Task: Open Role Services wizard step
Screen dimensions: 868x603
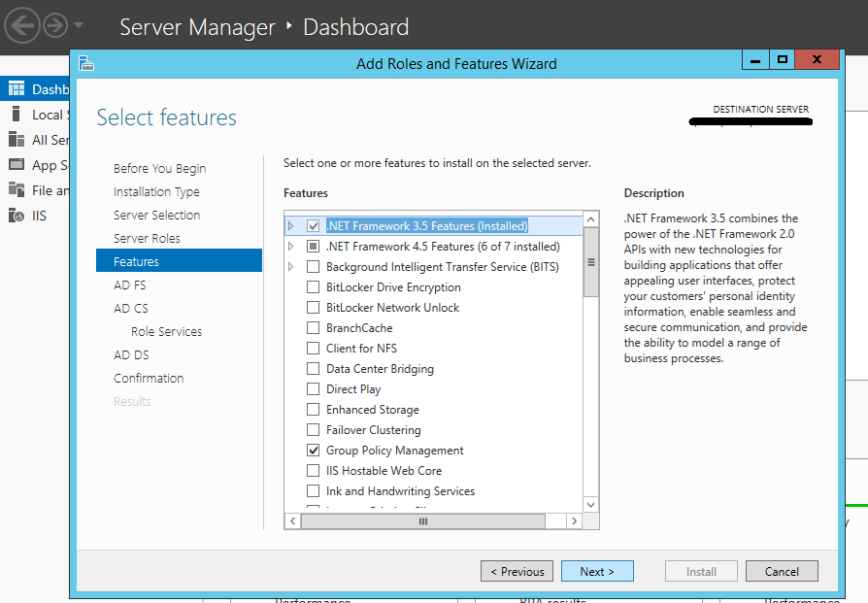Action: (166, 331)
